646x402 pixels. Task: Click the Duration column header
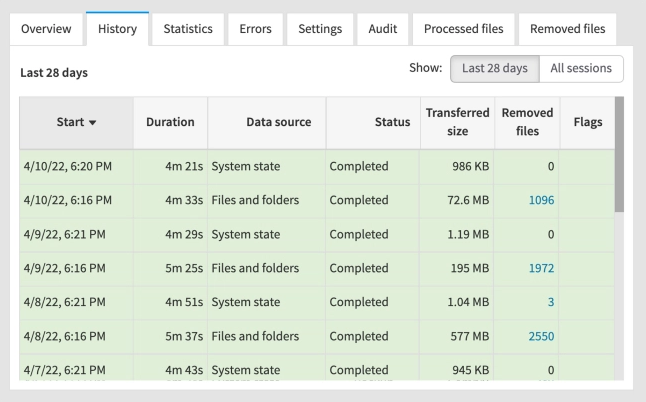click(170, 122)
